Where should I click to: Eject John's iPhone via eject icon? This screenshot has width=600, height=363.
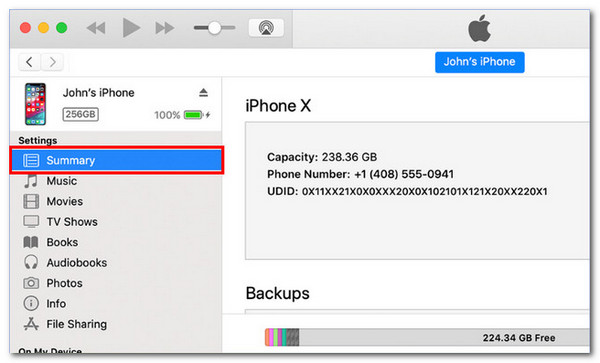click(203, 93)
